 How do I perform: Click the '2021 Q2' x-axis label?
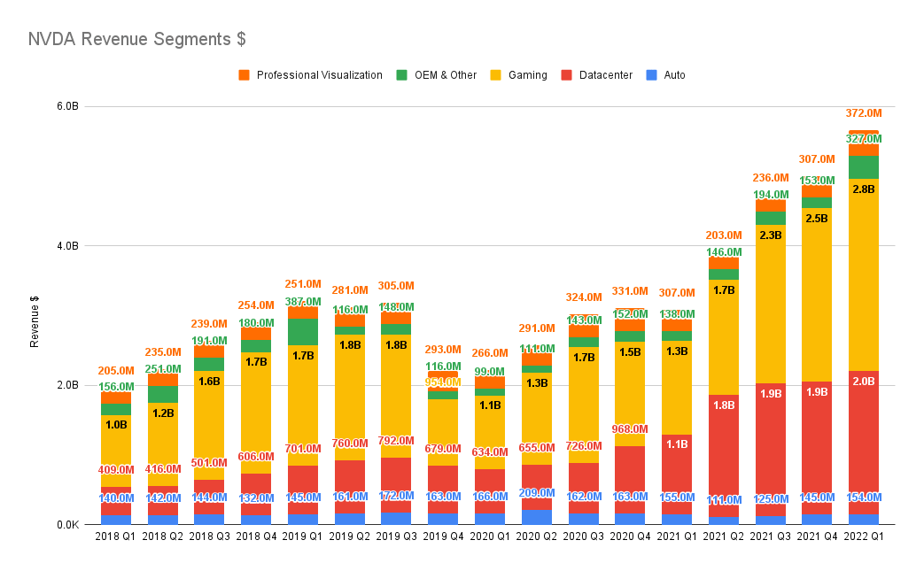pyautogui.click(x=724, y=536)
